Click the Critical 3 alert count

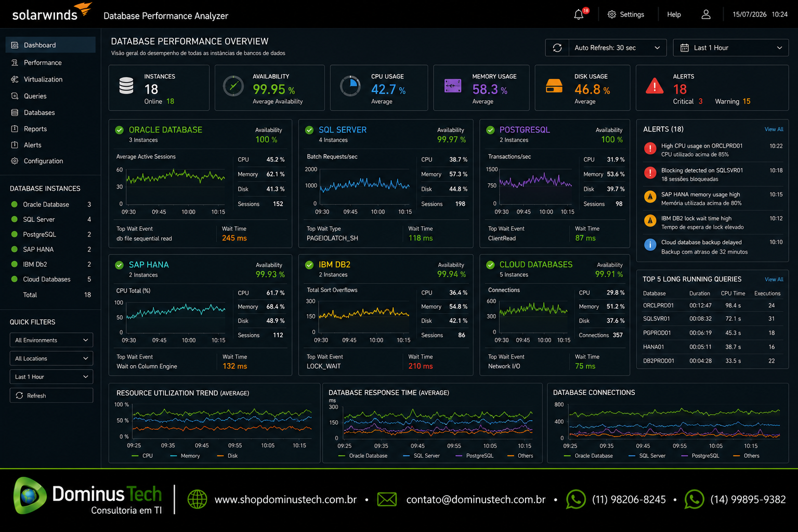click(688, 102)
